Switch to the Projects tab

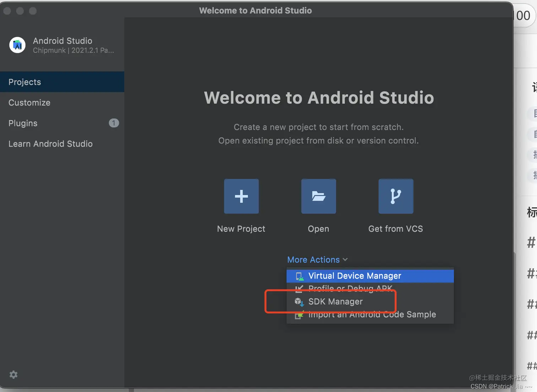pos(62,82)
